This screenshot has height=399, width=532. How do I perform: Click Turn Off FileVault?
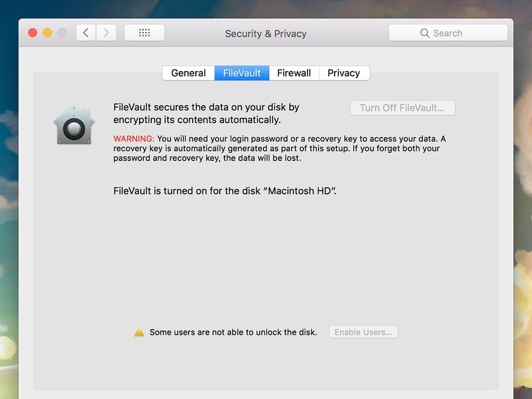pos(403,108)
